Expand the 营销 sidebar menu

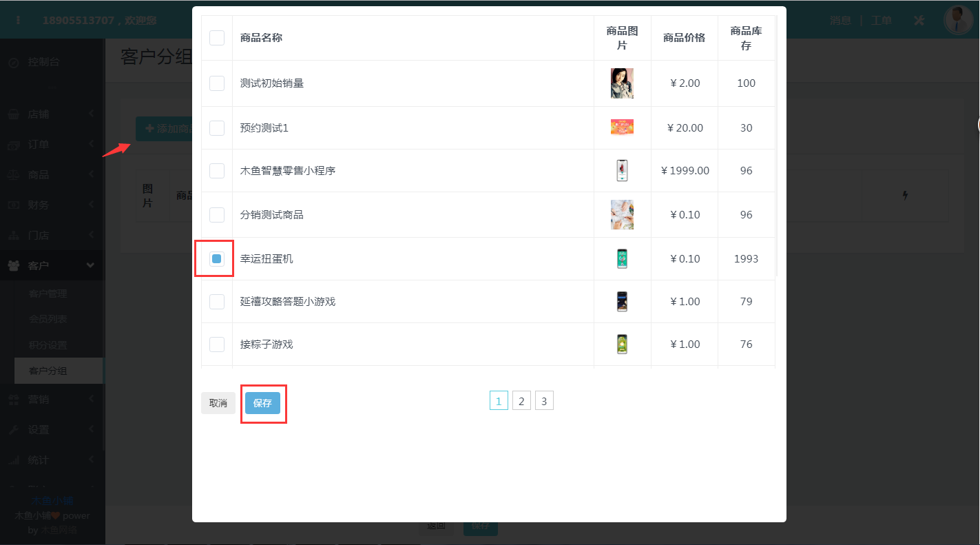point(48,400)
